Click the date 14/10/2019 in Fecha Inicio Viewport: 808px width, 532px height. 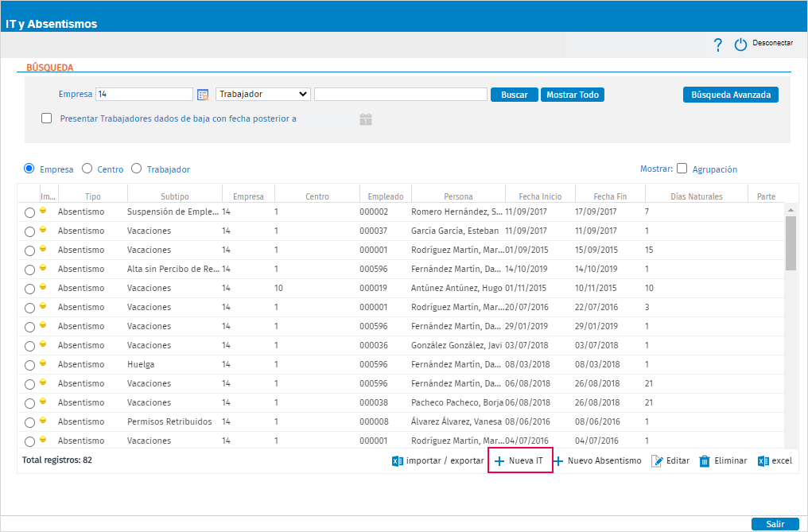click(x=526, y=269)
